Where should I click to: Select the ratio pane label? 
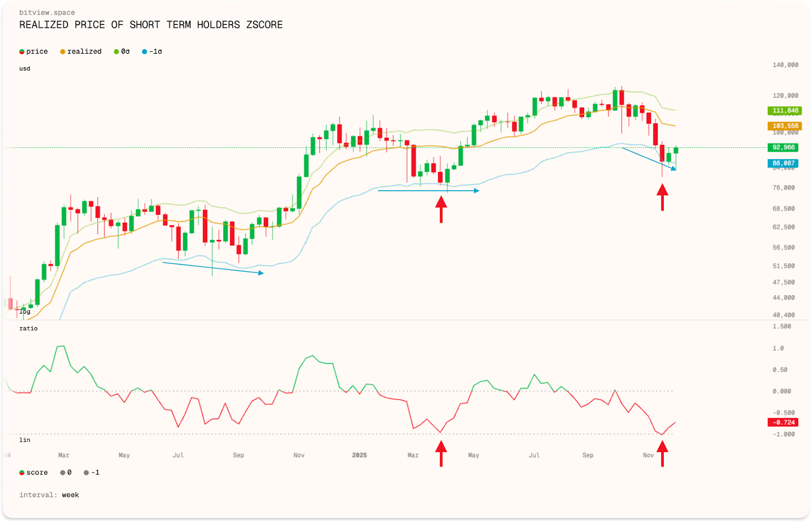coord(28,328)
